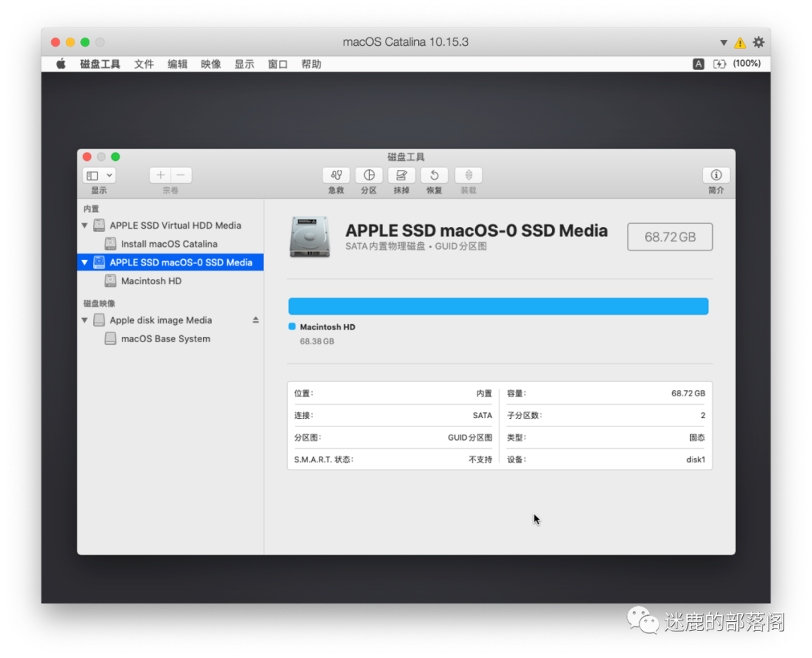Click the input source A icon
812x658 pixels.
coord(698,64)
